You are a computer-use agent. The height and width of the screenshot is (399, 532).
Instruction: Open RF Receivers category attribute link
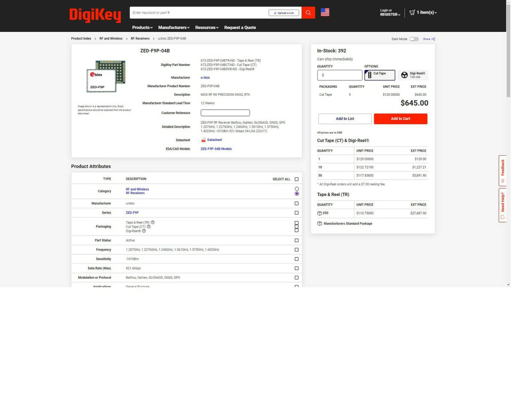[135, 193]
